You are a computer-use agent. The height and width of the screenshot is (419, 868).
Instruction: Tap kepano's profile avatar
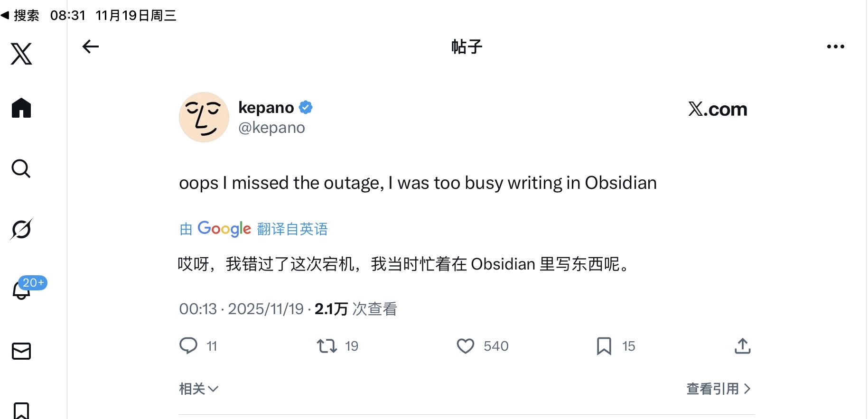tap(204, 117)
